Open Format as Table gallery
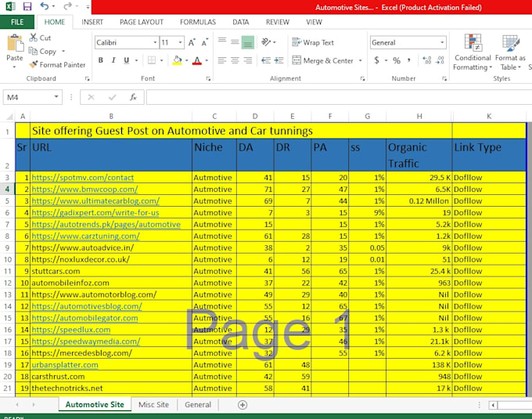Screen dimensions: 532x419 [x=510, y=52]
